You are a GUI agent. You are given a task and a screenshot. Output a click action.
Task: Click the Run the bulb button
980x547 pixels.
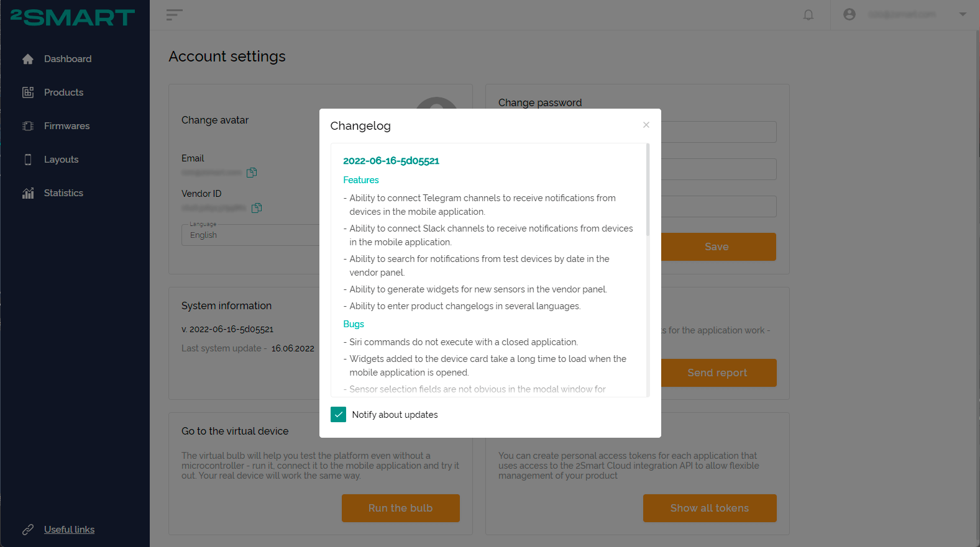coord(400,508)
